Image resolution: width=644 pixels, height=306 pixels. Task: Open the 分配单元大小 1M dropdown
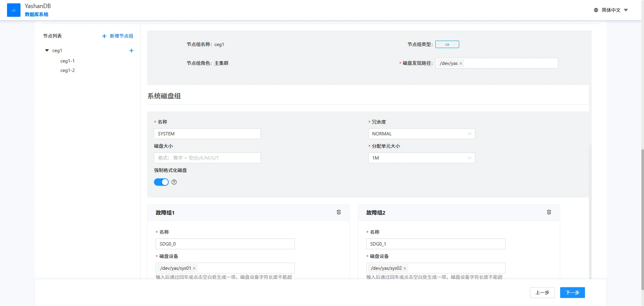[421, 158]
